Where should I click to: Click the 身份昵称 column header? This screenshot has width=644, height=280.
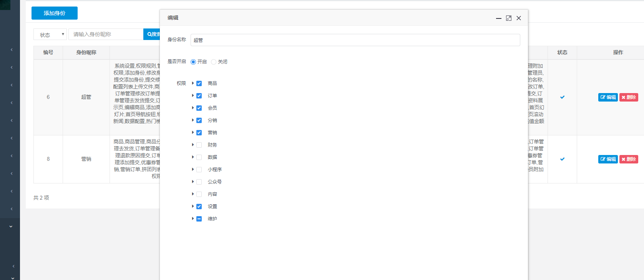pos(86,53)
